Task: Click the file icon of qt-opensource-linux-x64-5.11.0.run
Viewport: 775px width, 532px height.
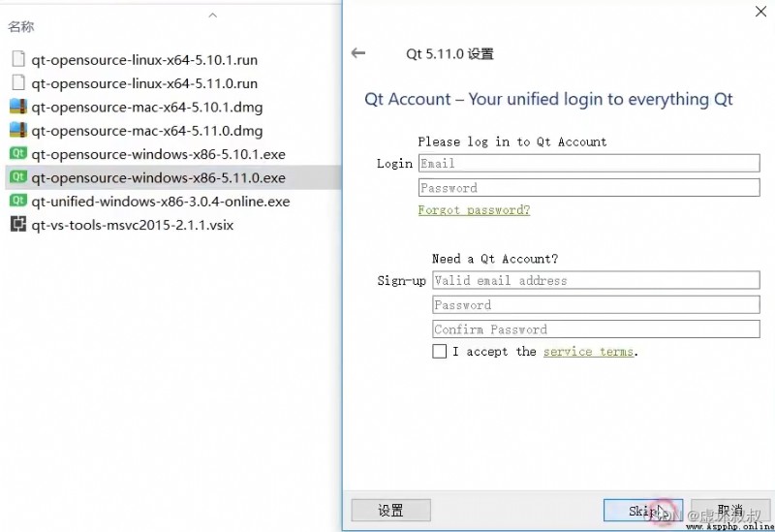Action: click(18, 82)
